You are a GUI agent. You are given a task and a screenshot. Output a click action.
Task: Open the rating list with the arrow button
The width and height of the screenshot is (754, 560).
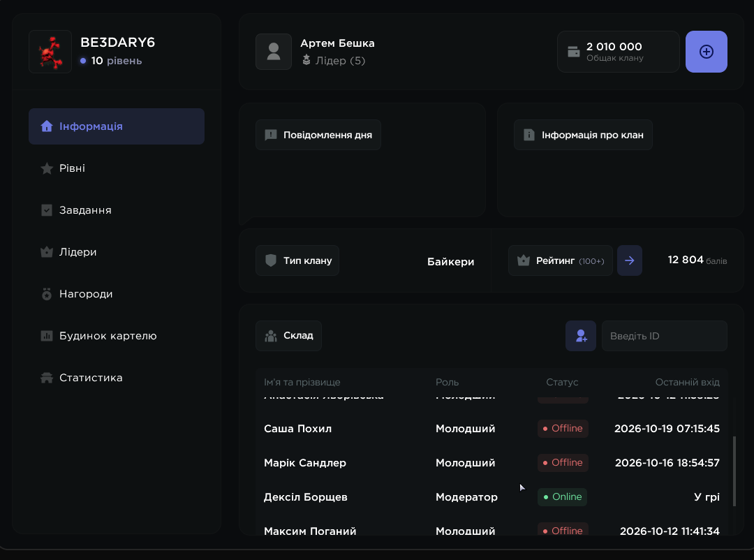[630, 260]
